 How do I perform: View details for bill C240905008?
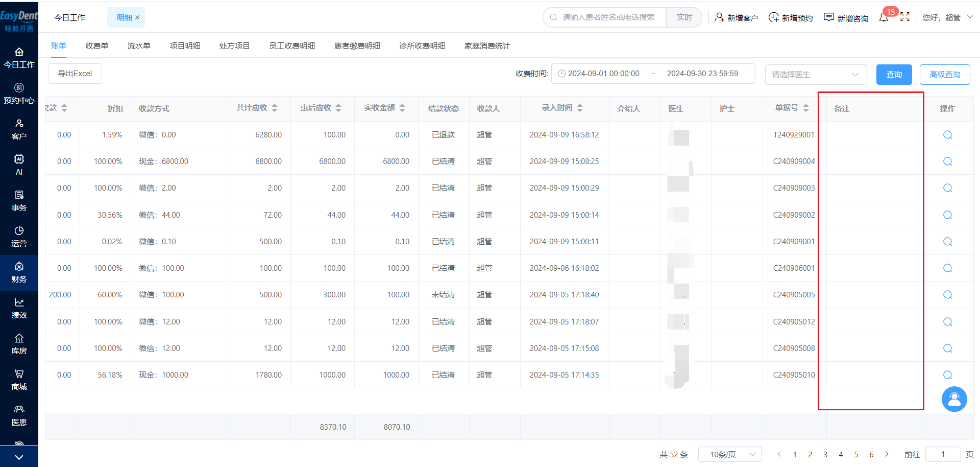pos(947,348)
